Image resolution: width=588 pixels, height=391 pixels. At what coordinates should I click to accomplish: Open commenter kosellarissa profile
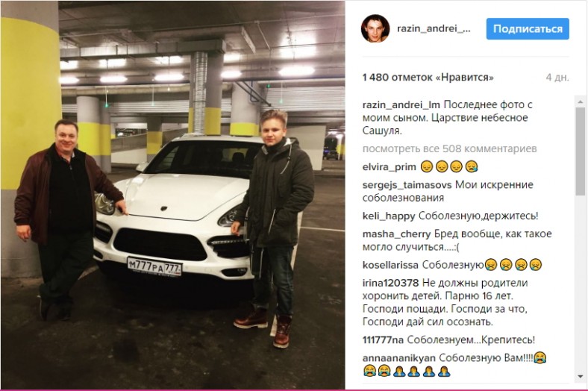pyautogui.click(x=390, y=265)
